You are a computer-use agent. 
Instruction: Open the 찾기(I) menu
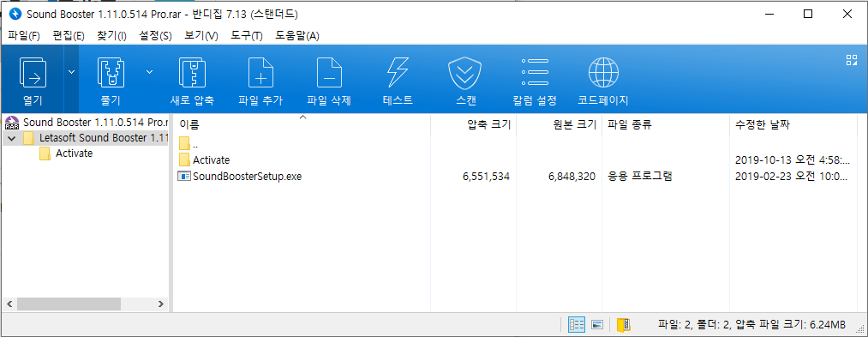pyautogui.click(x=111, y=36)
